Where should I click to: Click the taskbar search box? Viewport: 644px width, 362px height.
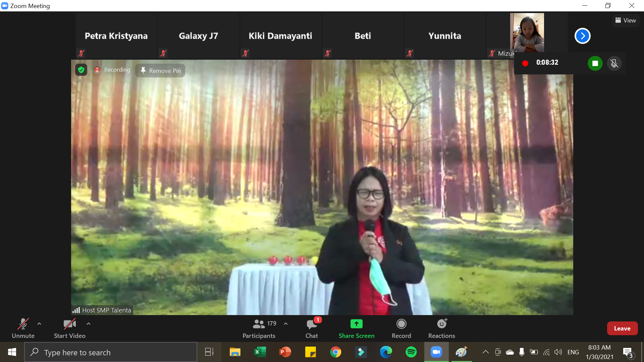111,352
